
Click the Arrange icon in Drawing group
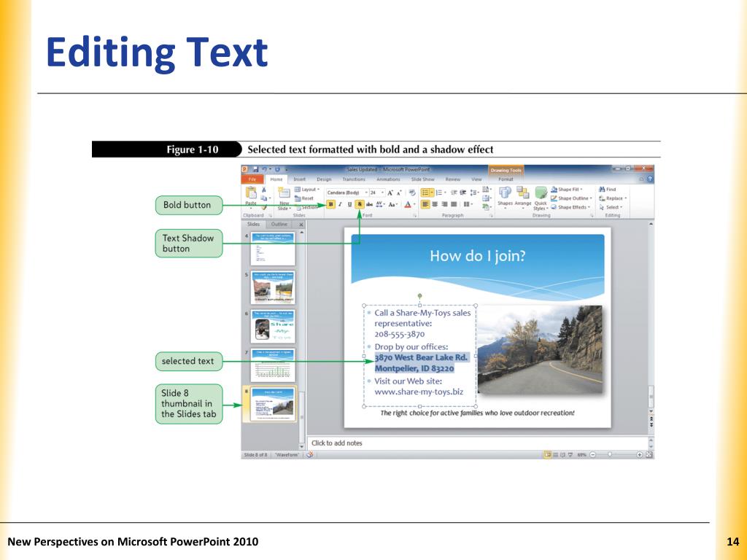pyautogui.click(x=522, y=192)
